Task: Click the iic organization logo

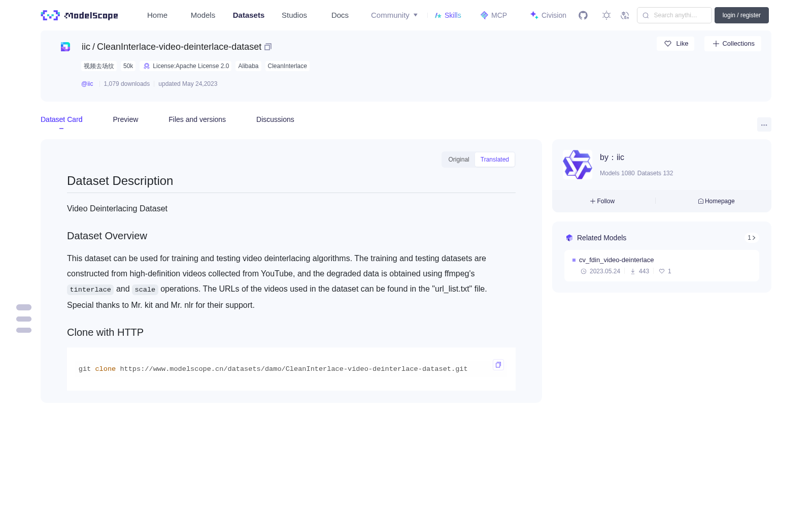Action: point(578,165)
